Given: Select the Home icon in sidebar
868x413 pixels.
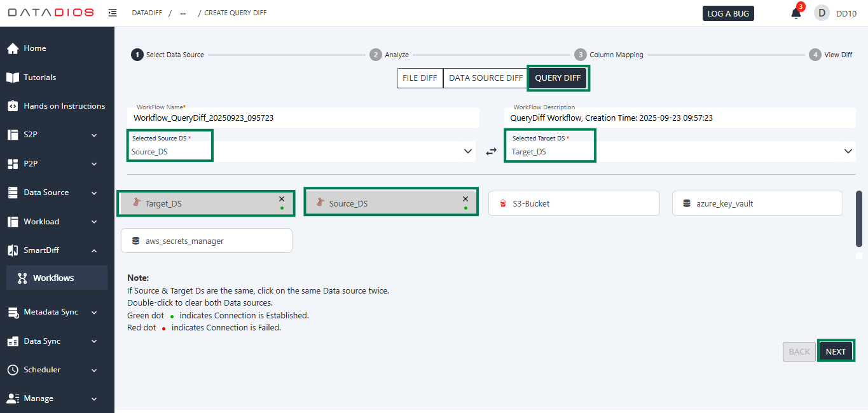Looking at the screenshot, I should click(13, 48).
